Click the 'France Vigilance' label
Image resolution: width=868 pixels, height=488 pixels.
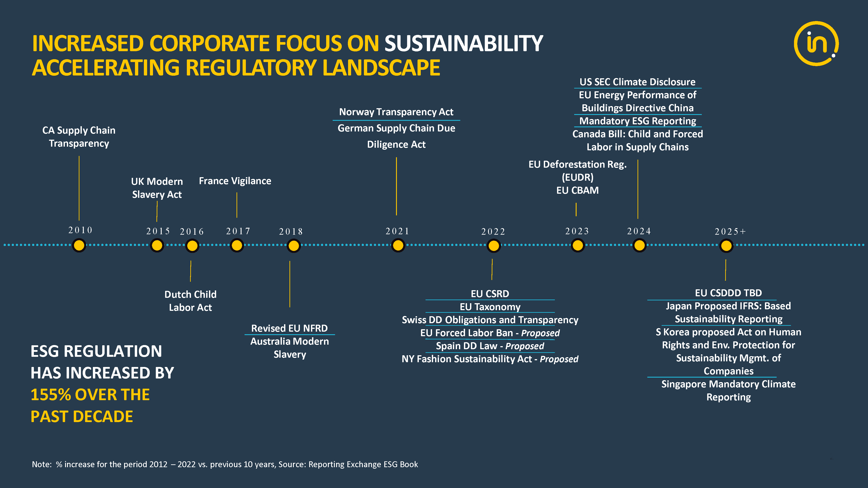click(x=235, y=181)
